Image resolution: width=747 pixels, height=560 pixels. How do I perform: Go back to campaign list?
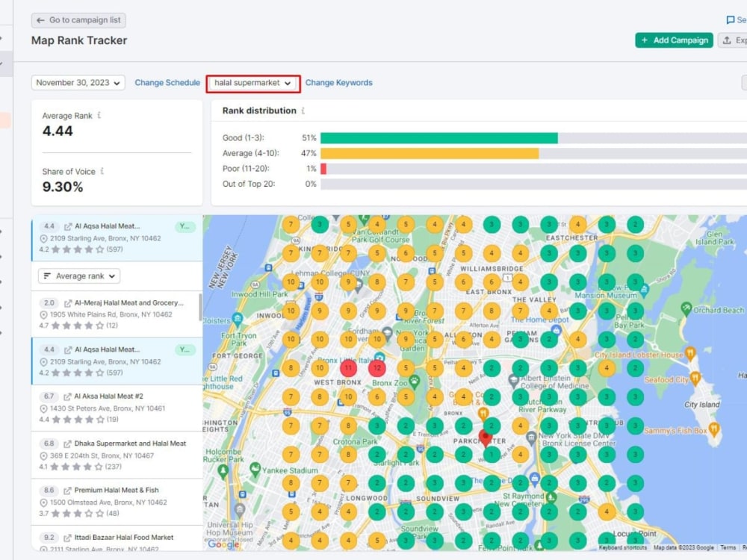click(x=78, y=20)
